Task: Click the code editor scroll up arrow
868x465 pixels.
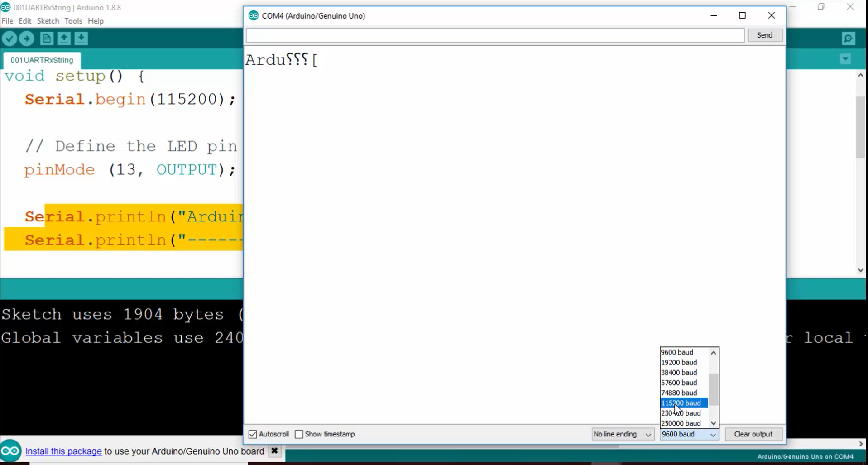Action: [x=861, y=75]
